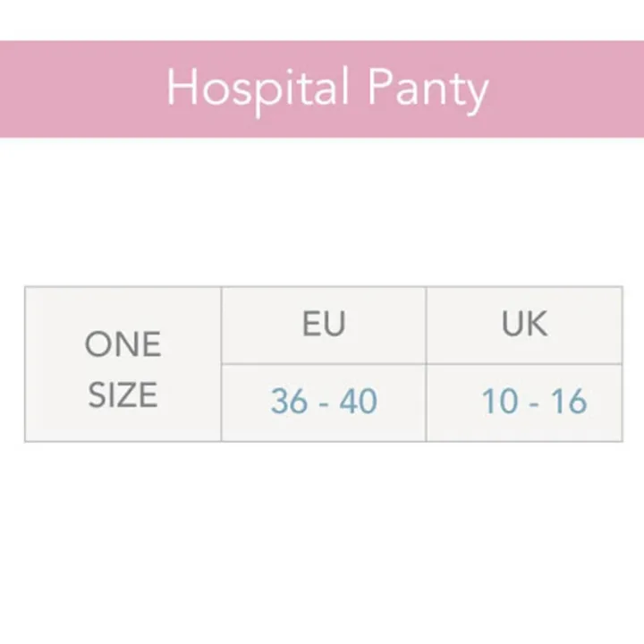Click the letter E in the EU header
The height and width of the screenshot is (644, 644).
coord(311,325)
